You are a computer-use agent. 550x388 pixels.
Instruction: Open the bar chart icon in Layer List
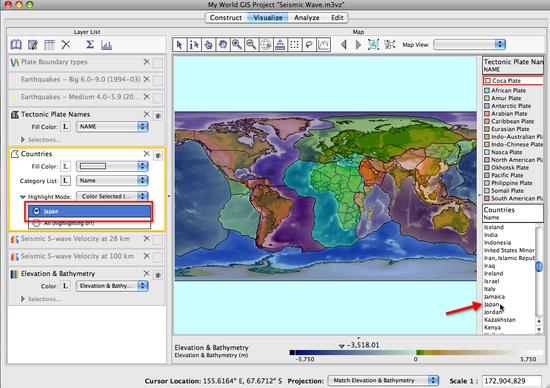[x=106, y=45]
